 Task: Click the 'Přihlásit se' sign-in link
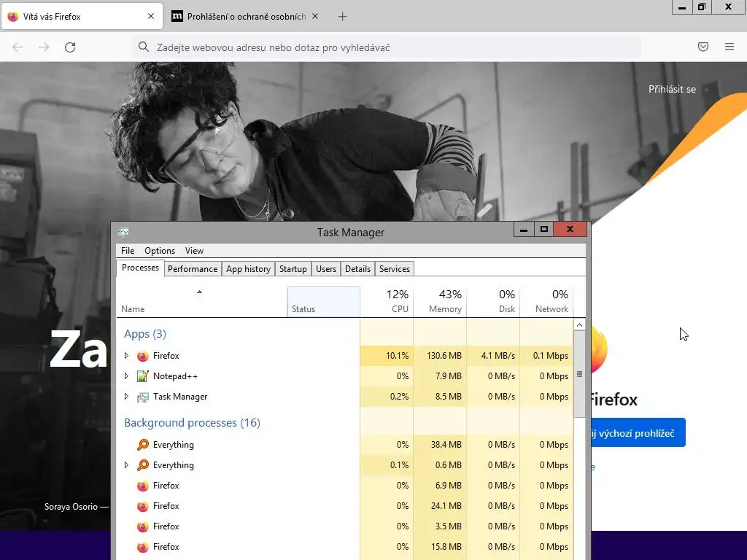point(672,89)
